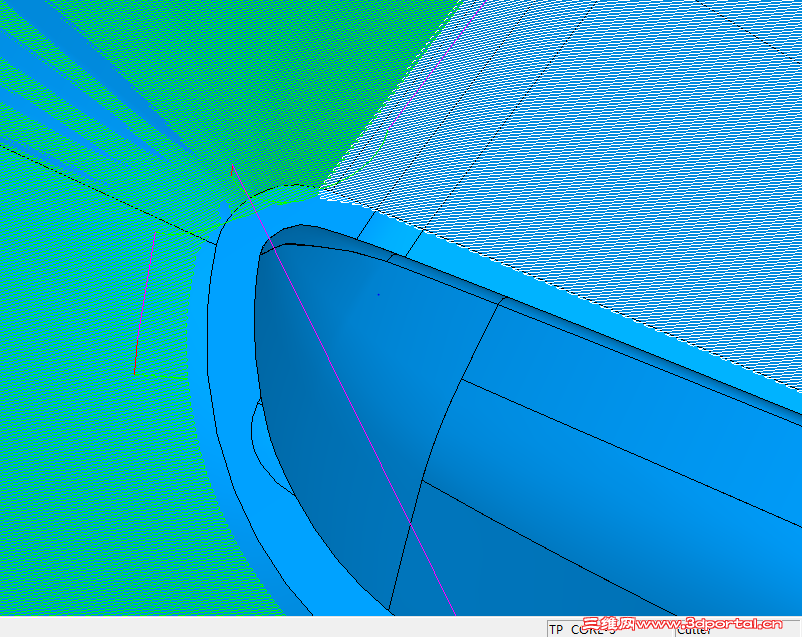Click the red arrow tip of magenta line

[232, 168]
